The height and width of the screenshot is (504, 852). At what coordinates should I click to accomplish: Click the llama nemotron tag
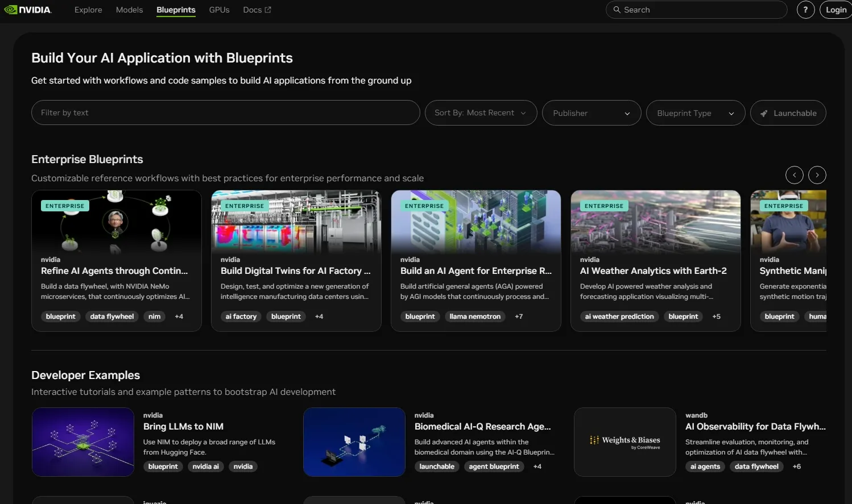[475, 316]
